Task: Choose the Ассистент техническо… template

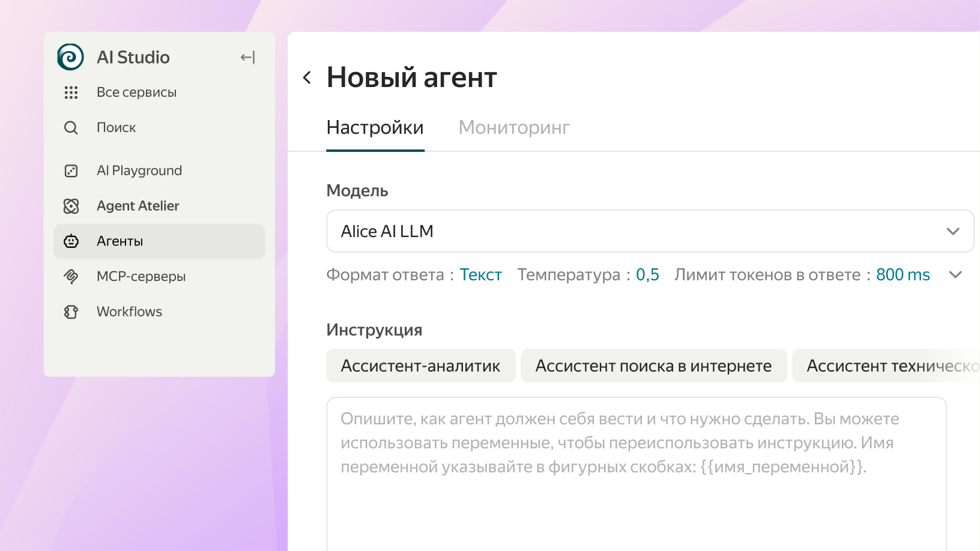Action: tap(886, 366)
